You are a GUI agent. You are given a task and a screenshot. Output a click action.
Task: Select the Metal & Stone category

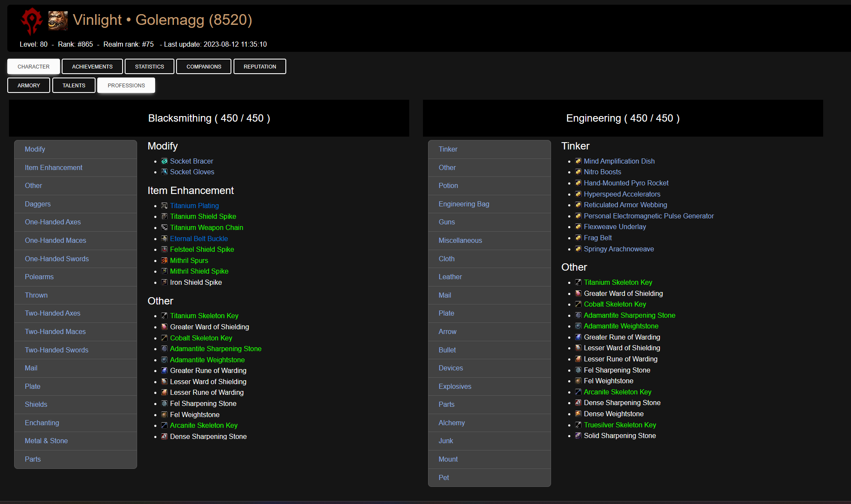pyautogui.click(x=46, y=441)
